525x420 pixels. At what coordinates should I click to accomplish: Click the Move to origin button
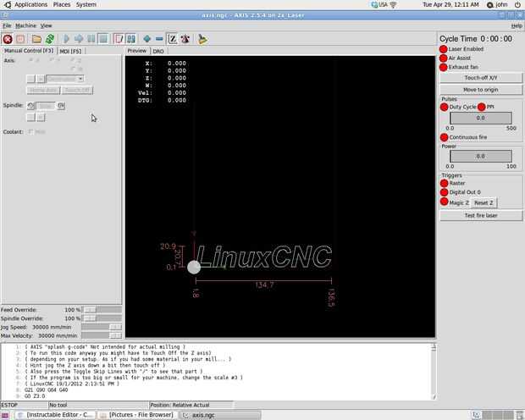pyautogui.click(x=480, y=90)
